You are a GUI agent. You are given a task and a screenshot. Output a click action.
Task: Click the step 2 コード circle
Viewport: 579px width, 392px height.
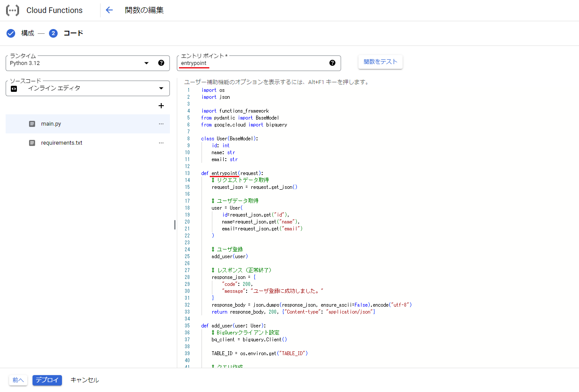pyautogui.click(x=53, y=33)
